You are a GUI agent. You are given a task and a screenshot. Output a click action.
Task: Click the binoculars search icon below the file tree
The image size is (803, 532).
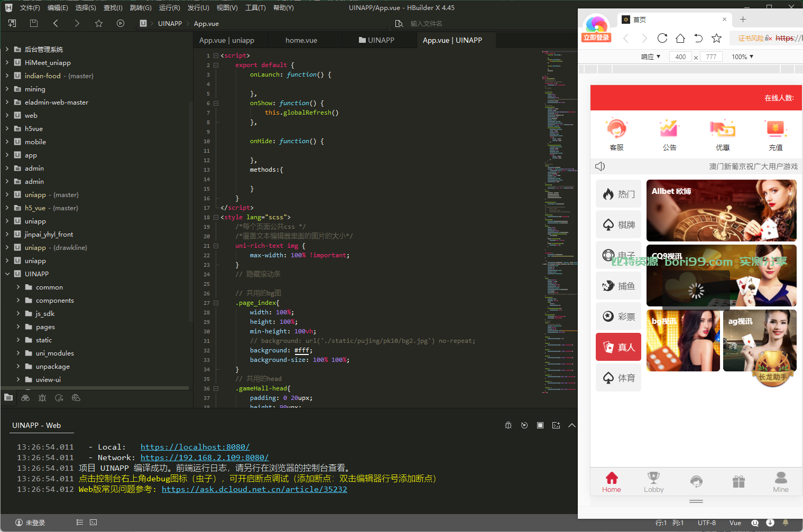point(25,398)
